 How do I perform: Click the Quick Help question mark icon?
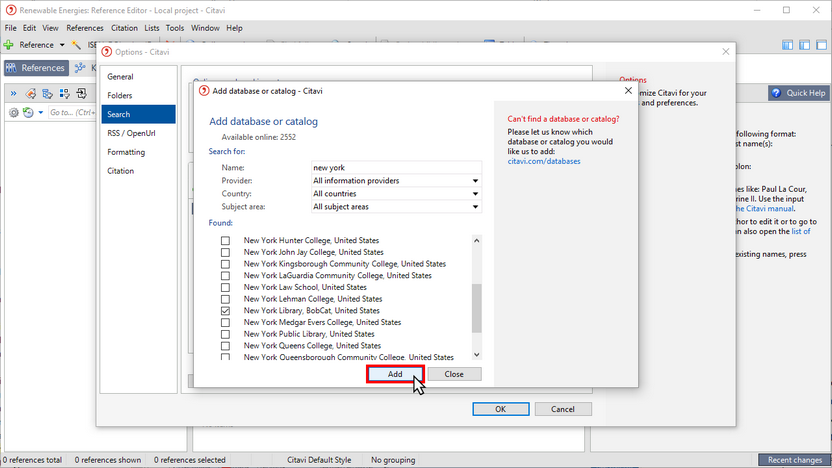pos(776,93)
